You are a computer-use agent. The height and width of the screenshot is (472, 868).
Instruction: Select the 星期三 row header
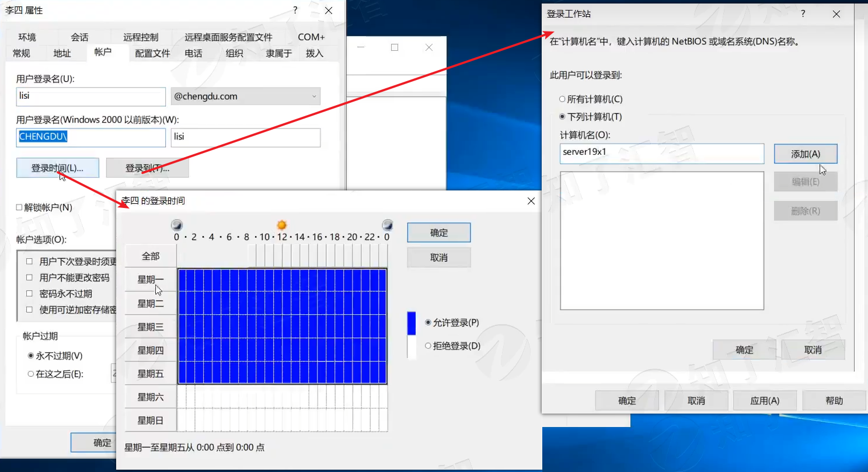point(151,327)
